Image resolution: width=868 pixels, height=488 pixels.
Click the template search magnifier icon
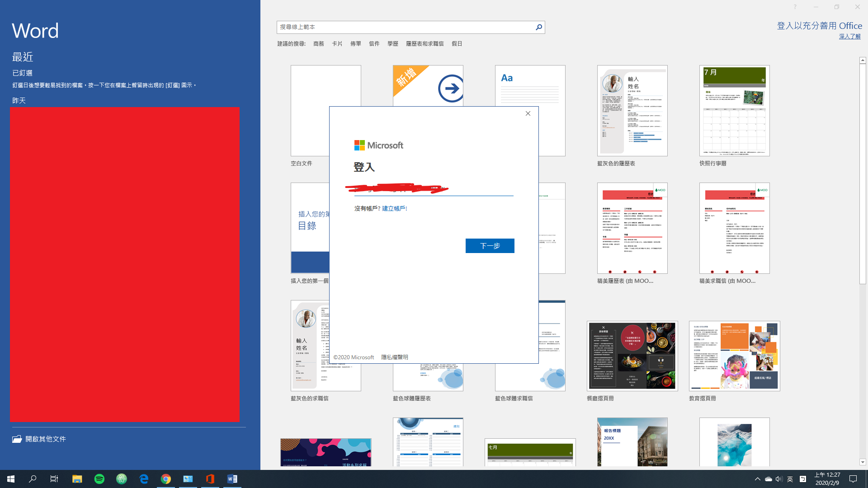click(539, 27)
